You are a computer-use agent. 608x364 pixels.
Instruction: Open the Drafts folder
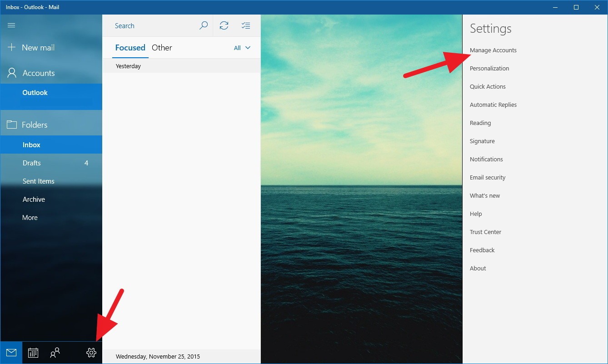[32, 163]
